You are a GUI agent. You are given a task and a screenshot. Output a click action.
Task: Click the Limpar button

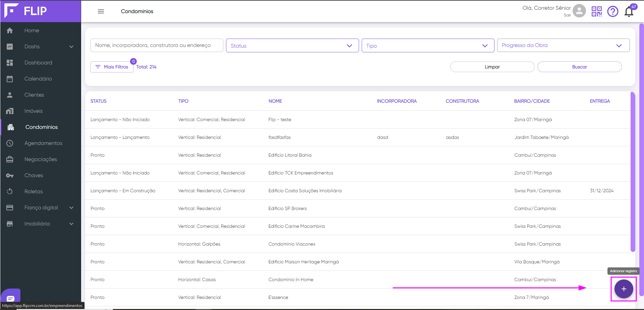tap(492, 67)
